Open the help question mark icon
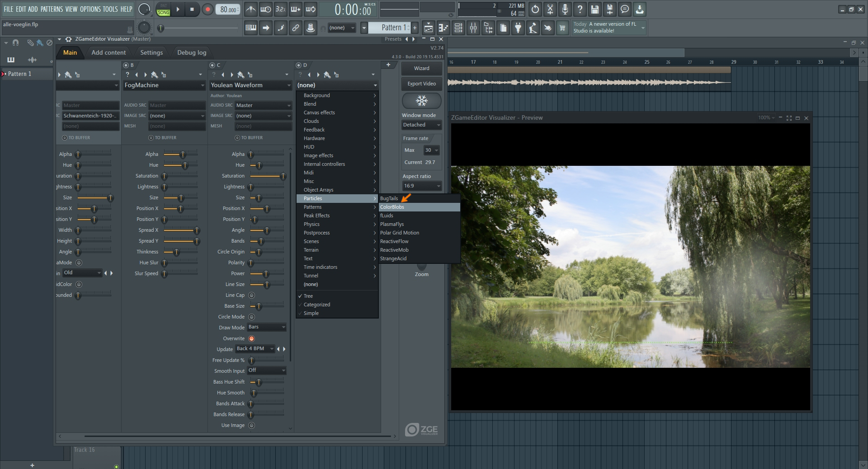Image resolution: width=868 pixels, height=469 pixels. pos(580,9)
